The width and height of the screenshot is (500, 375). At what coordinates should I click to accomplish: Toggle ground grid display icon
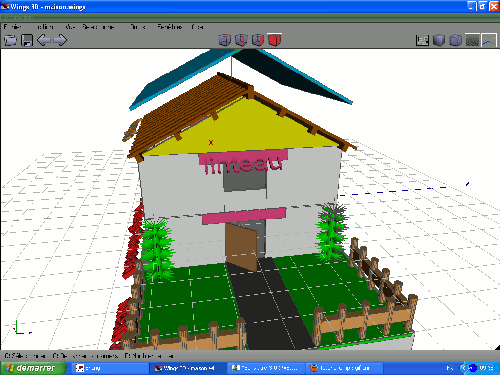(472, 41)
